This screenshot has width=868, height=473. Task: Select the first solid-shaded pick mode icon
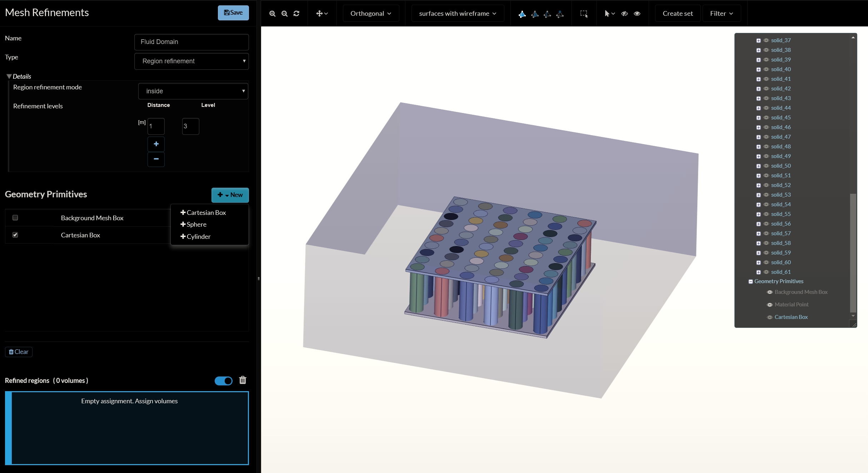pyautogui.click(x=522, y=14)
